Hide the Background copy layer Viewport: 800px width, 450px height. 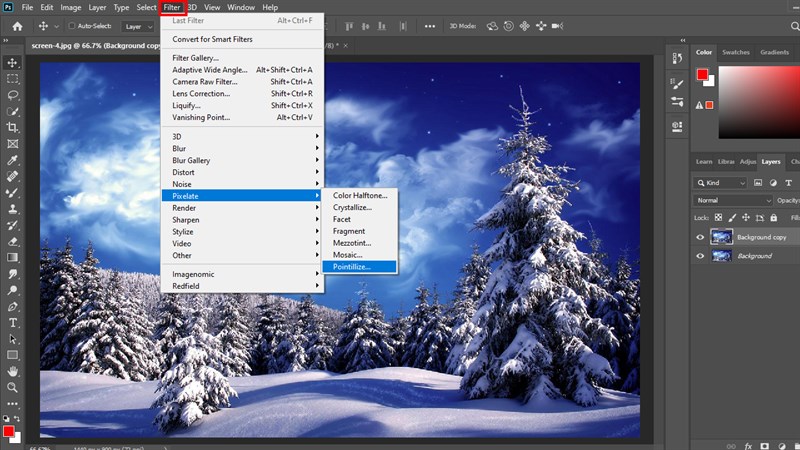coord(700,237)
